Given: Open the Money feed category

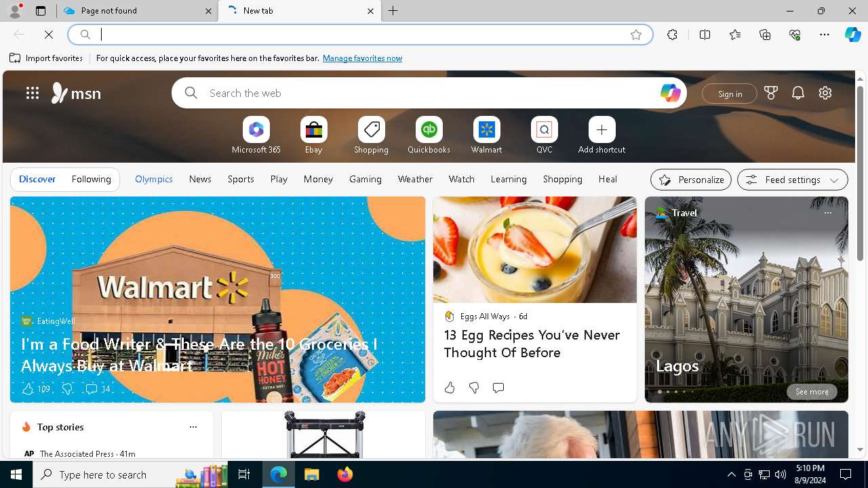Looking at the screenshot, I should coord(318,179).
